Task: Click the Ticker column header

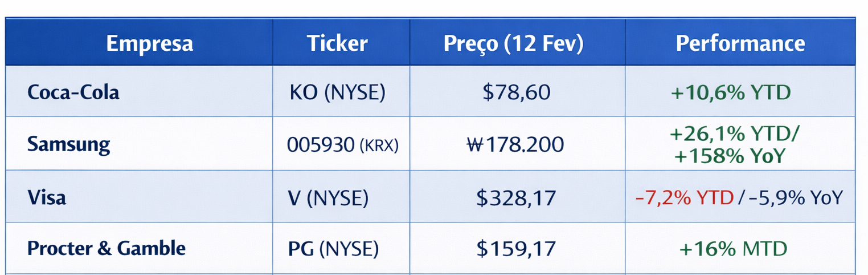Action: 337,44
